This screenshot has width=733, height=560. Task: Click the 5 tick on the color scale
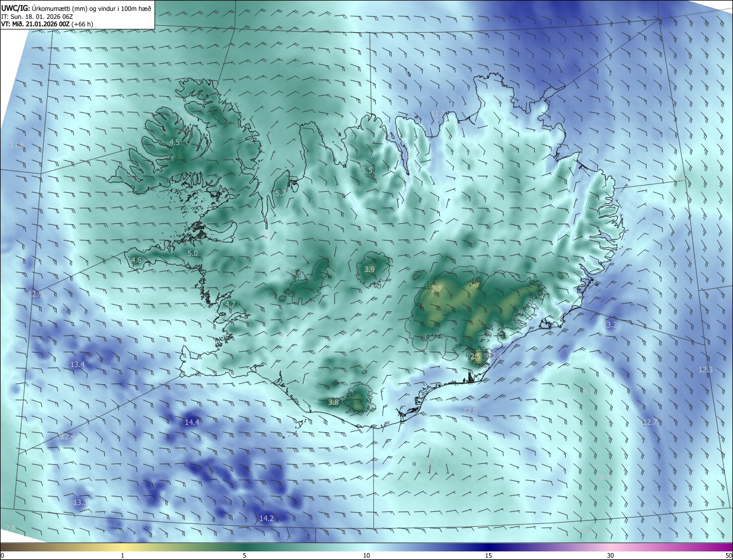(x=245, y=556)
